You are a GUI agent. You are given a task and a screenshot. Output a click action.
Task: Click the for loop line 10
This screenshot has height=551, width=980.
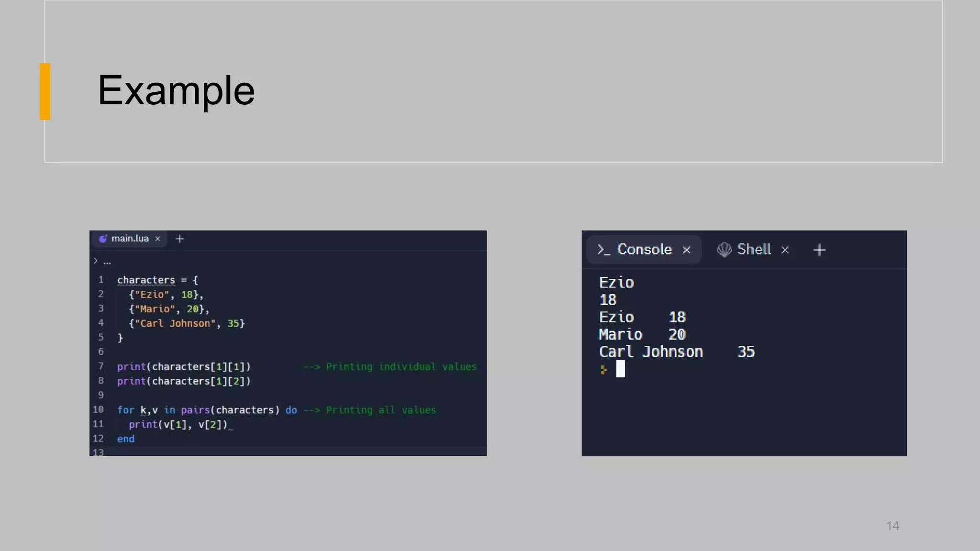click(207, 410)
